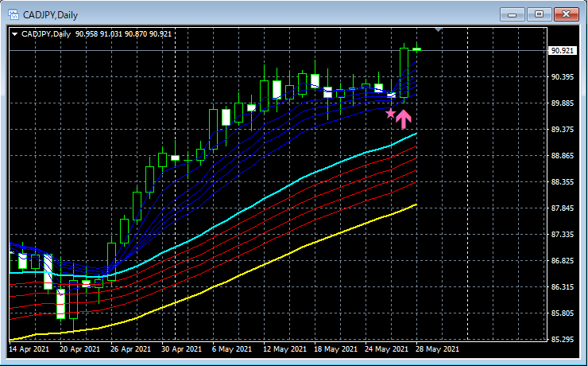Image resolution: width=588 pixels, height=366 pixels.
Task: Click the 88.355 price scale label
Action: tap(562, 182)
